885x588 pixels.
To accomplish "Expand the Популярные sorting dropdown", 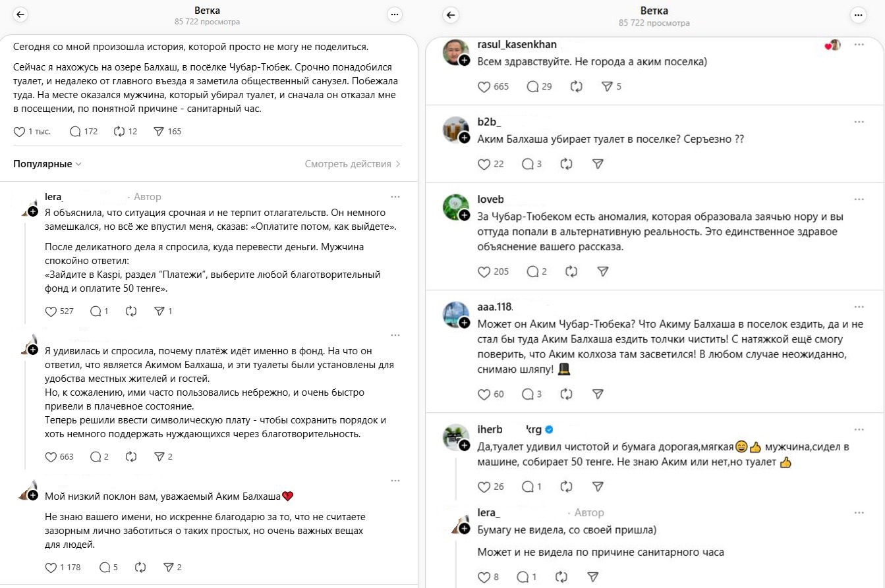I will point(47,164).
